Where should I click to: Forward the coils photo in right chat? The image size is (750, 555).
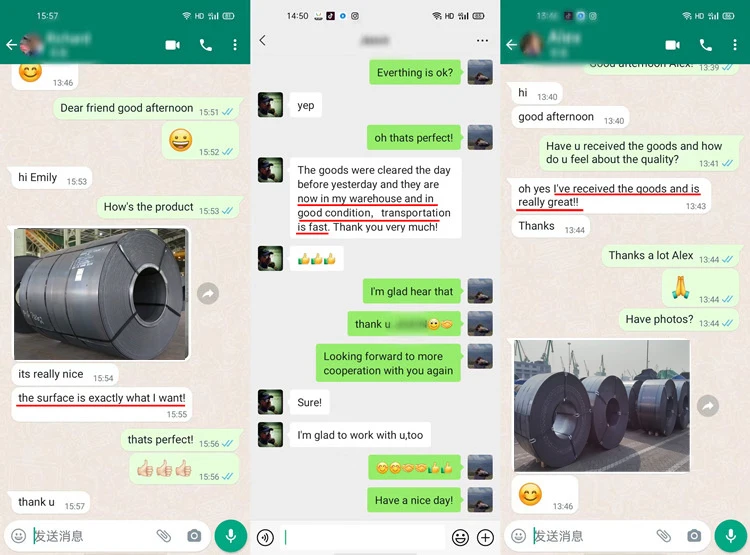point(708,406)
